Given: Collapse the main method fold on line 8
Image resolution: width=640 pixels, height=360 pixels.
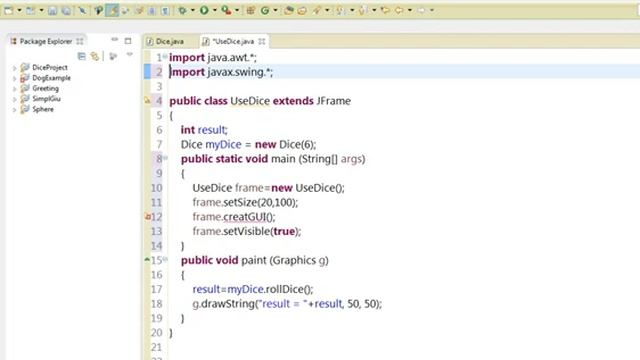Looking at the screenshot, I should coord(165,158).
